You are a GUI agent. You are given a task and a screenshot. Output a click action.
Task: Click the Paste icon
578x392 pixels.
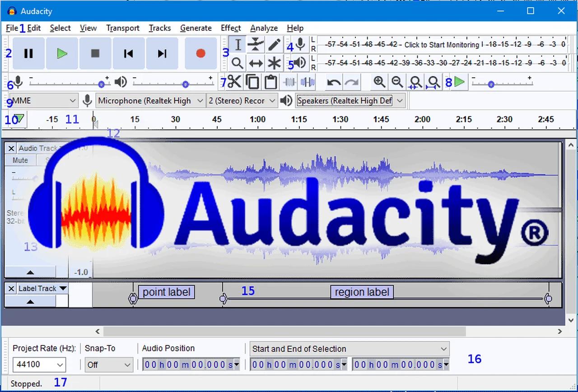[x=270, y=82]
